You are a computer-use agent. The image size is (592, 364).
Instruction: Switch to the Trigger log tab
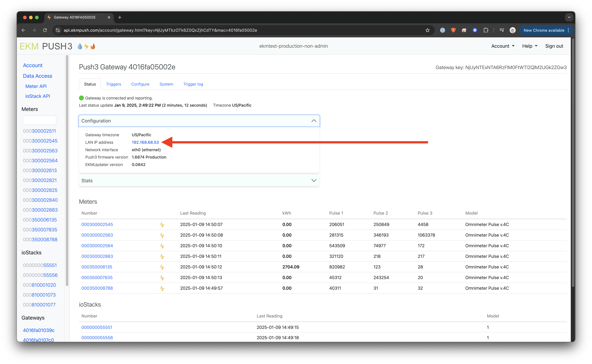(193, 84)
